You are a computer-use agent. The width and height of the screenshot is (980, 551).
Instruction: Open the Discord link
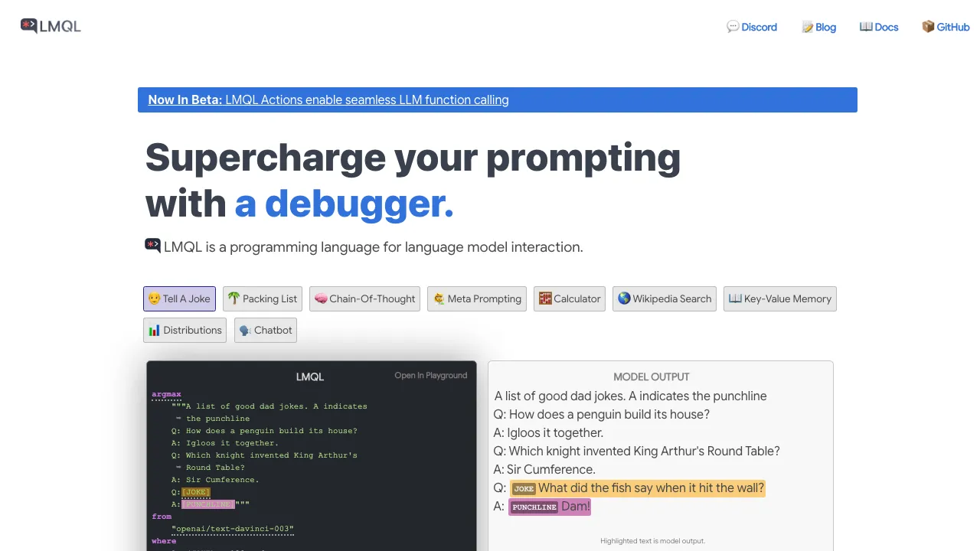pyautogui.click(x=752, y=27)
